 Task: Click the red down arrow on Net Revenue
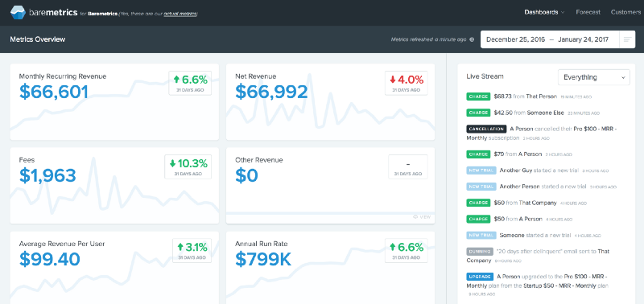pyautogui.click(x=393, y=80)
